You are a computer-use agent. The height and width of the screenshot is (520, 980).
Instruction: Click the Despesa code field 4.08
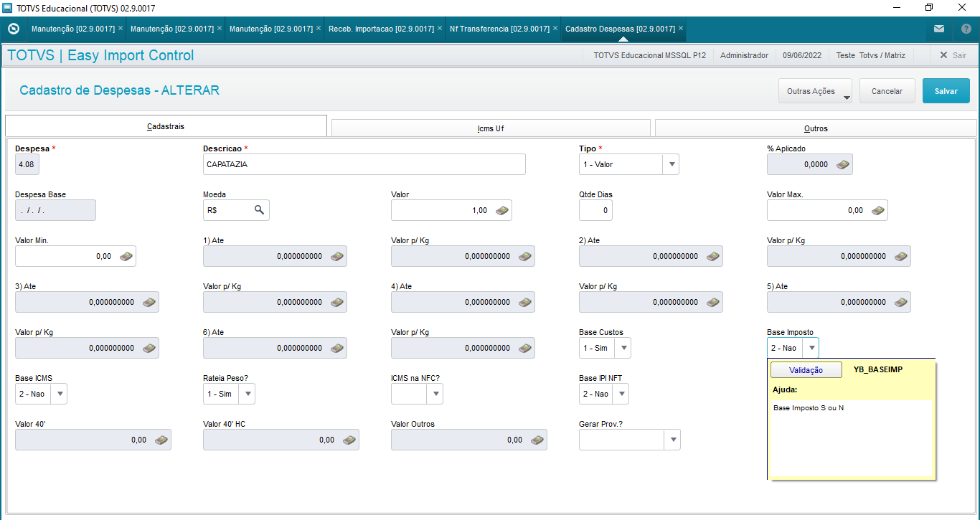click(27, 164)
